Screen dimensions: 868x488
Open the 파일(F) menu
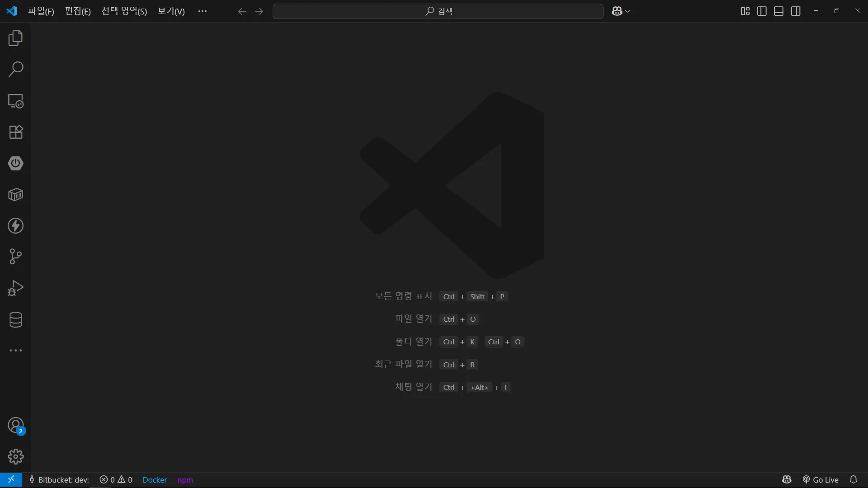point(41,11)
